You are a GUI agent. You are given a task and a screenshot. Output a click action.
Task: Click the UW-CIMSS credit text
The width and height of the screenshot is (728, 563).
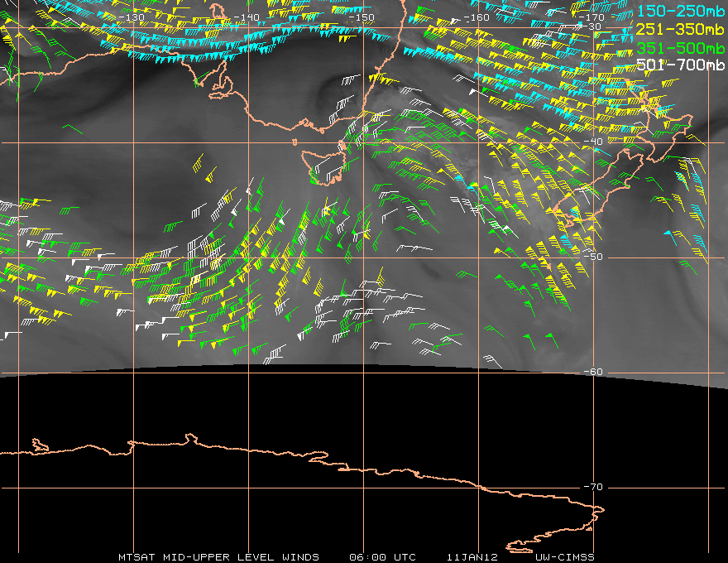tap(564, 557)
